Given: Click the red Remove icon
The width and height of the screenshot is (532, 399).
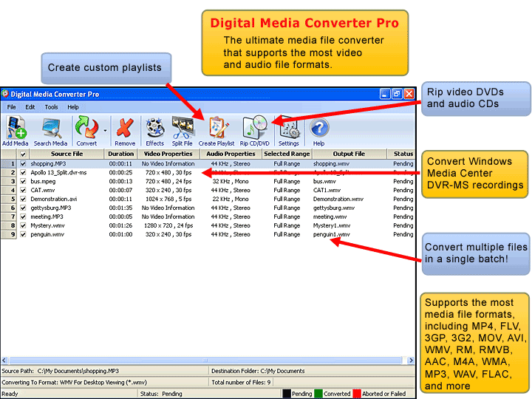Looking at the screenshot, I should click(125, 131).
